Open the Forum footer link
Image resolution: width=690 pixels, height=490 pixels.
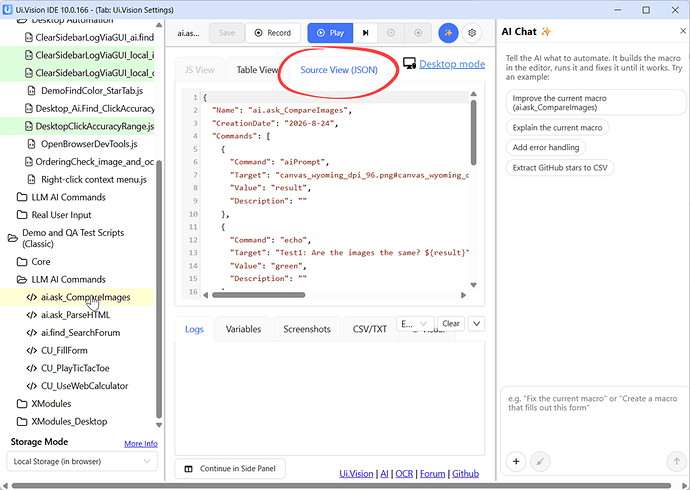click(x=432, y=474)
